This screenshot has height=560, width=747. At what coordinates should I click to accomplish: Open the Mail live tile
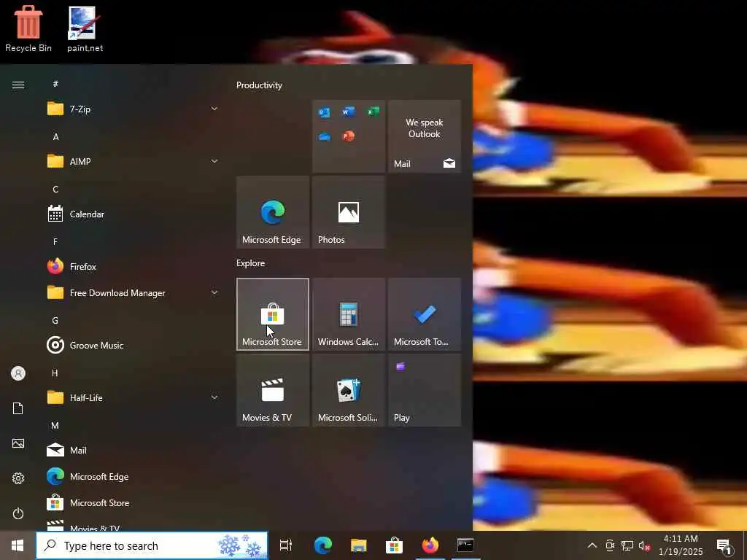tap(425, 136)
